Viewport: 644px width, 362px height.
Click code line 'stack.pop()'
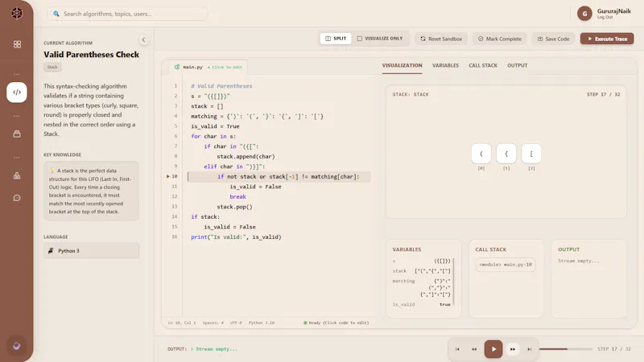point(234,207)
